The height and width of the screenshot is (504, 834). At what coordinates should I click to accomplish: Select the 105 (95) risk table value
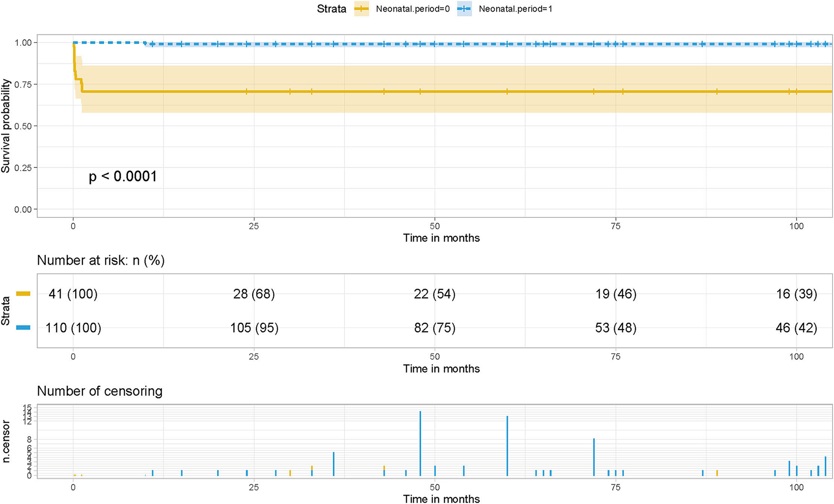click(254, 328)
